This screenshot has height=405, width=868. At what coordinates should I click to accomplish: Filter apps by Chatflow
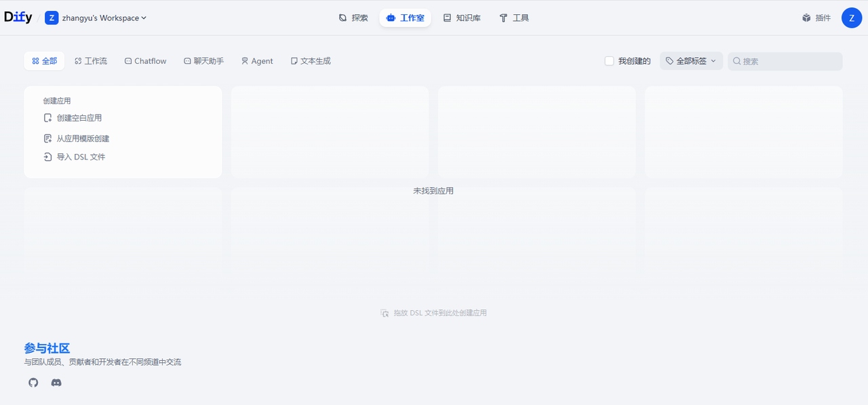tap(145, 61)
